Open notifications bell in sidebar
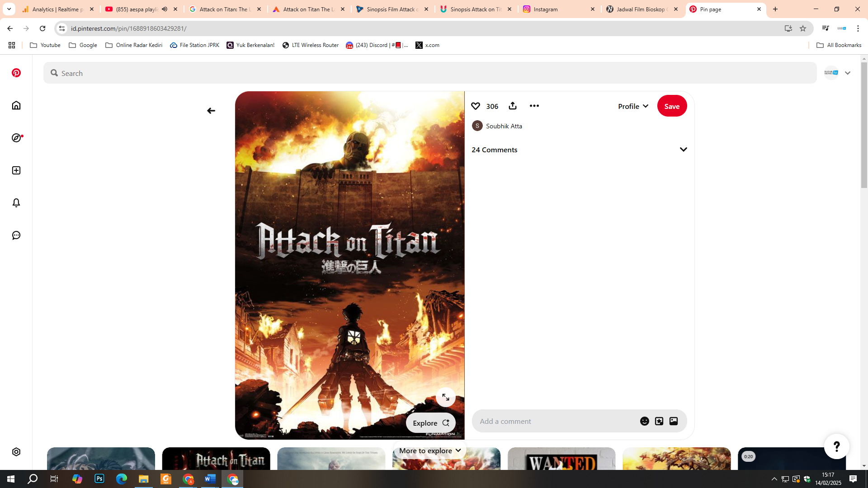The height and width of the screenshot is (488, 868). click(x=16, y=203)
